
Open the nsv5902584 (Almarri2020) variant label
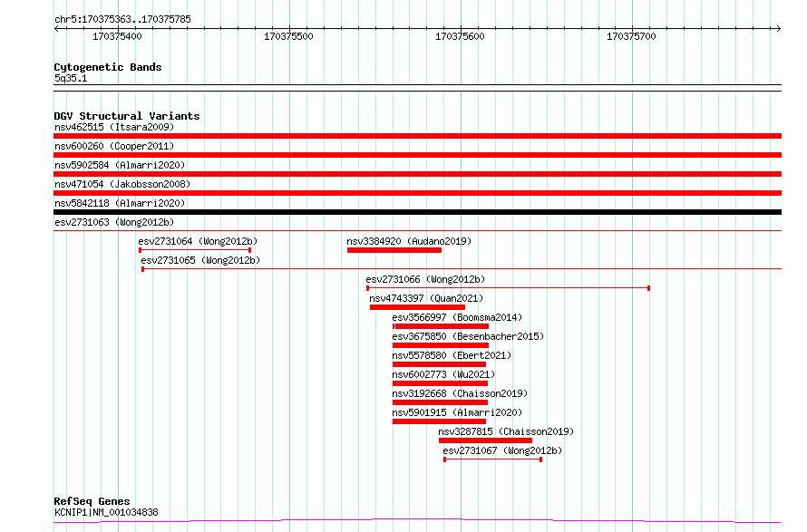(120, 165)
